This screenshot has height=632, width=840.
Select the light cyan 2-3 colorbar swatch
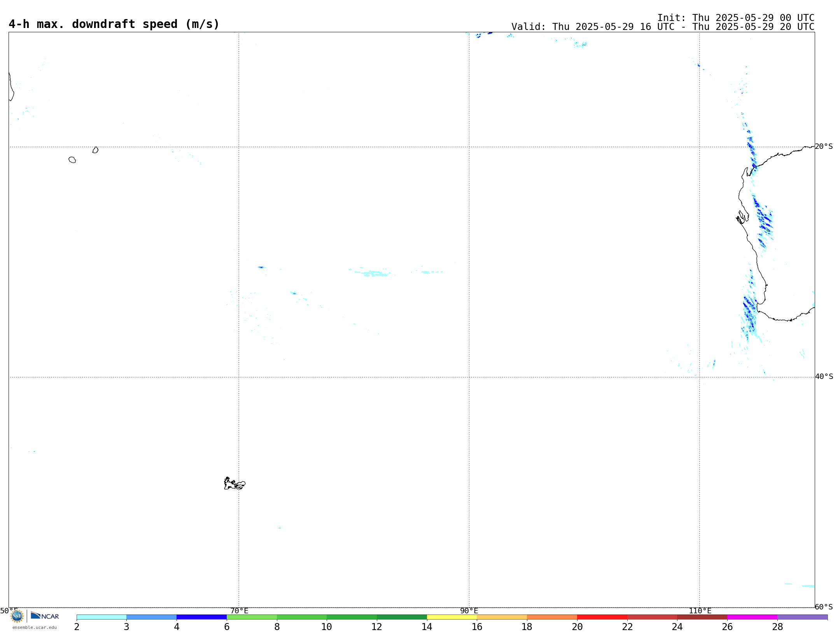(x=101, y=617)
